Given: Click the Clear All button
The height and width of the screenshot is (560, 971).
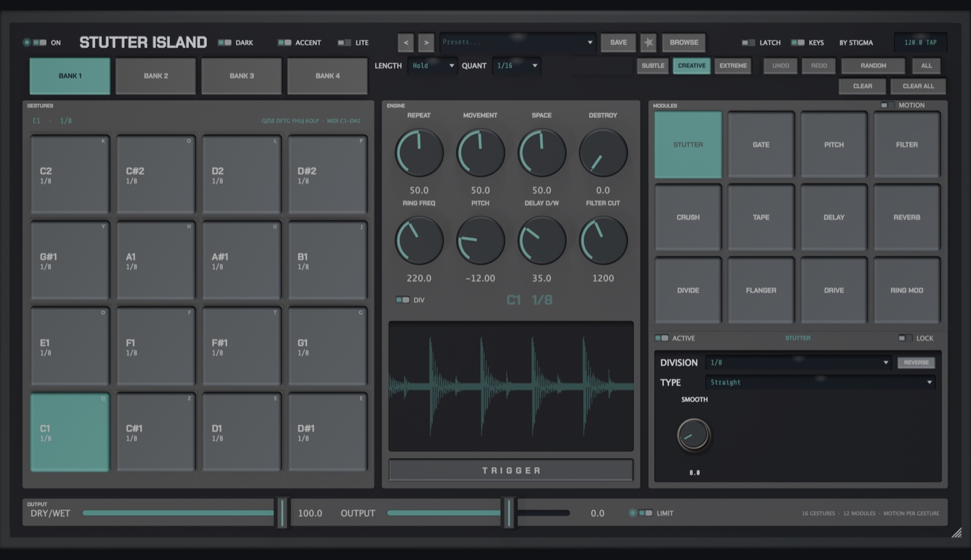Looking at the screenshot, I should click(918, 86).
